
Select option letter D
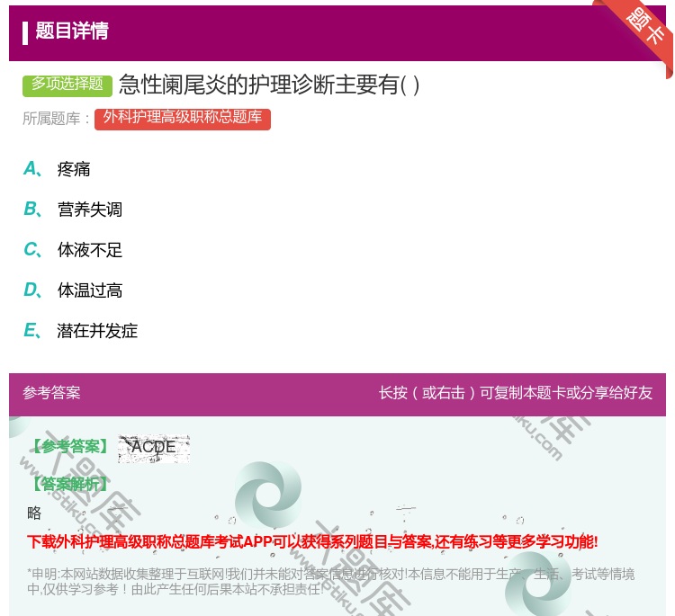pos(31,290)
